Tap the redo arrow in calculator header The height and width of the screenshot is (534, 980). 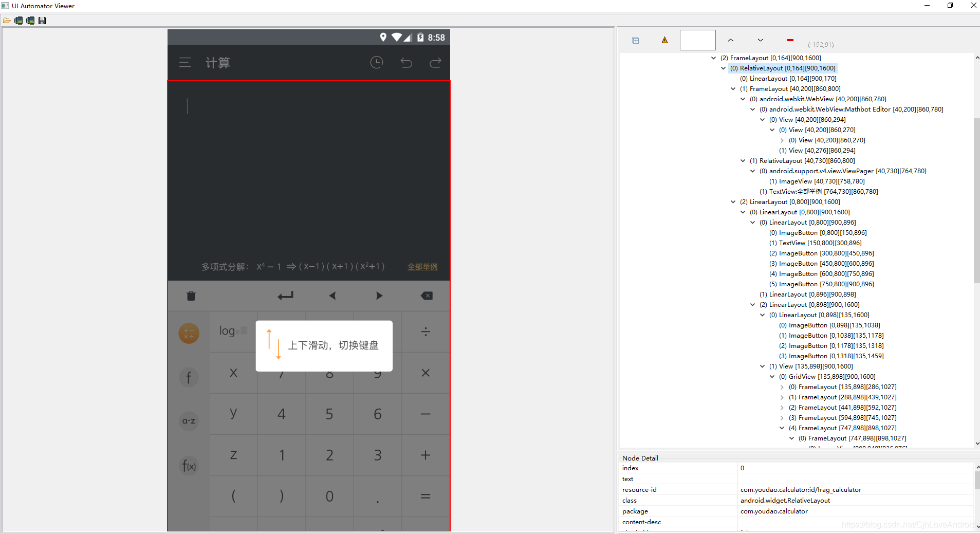[435, 63]
